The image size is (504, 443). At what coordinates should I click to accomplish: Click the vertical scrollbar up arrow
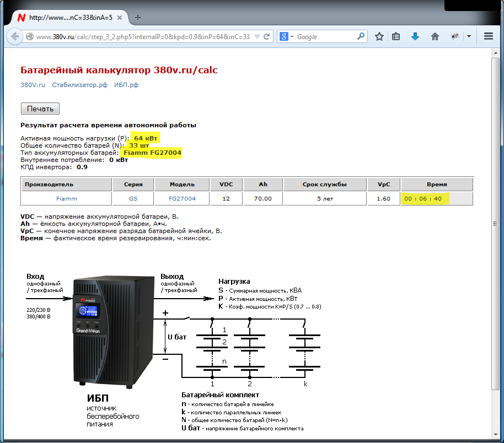tap(495, 53)
